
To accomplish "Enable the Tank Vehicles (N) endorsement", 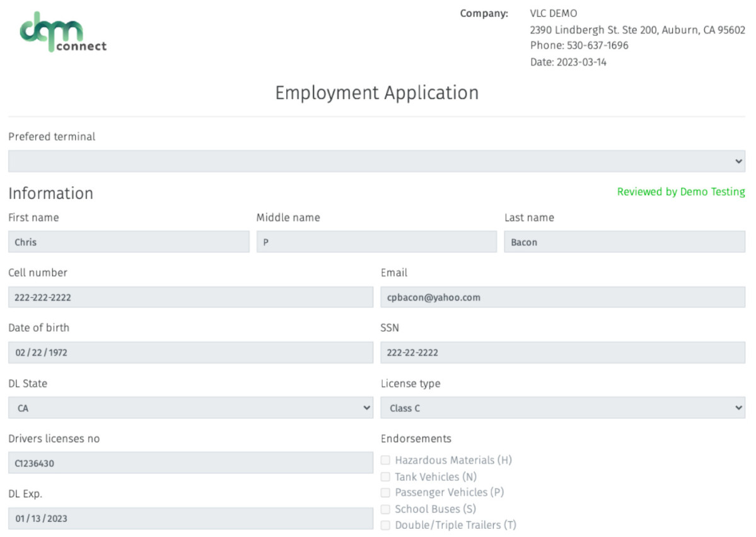I will (385, 477).
